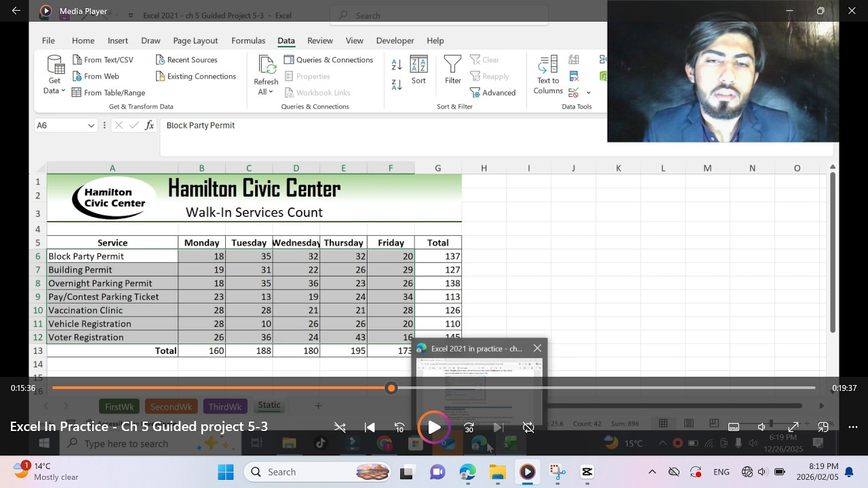
Task: Select column H header
Action: (x=484, y=168)
